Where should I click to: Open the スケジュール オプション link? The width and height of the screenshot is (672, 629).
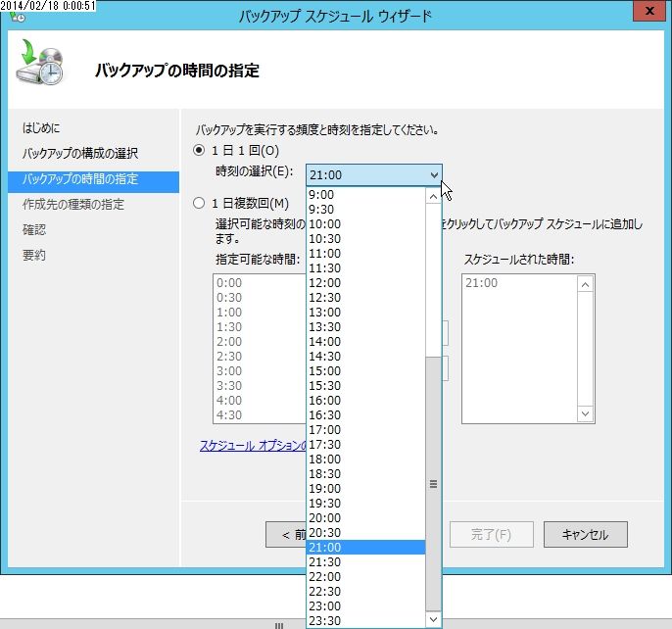[x=253, y=446]
